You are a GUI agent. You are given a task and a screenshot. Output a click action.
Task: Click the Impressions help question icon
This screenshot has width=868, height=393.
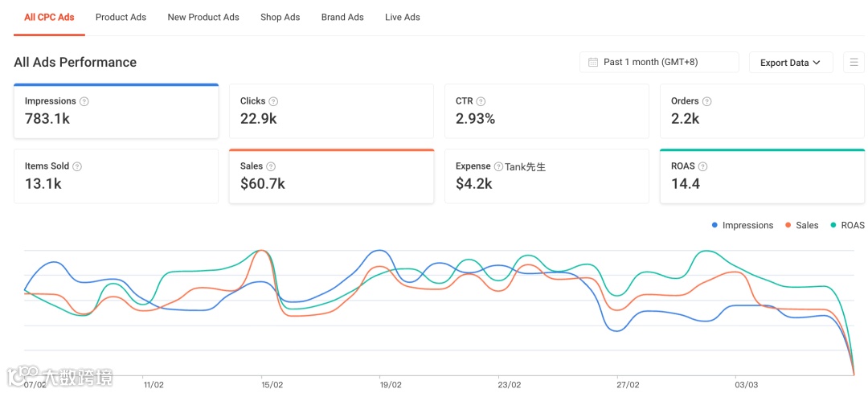click(x=84, y=101)
